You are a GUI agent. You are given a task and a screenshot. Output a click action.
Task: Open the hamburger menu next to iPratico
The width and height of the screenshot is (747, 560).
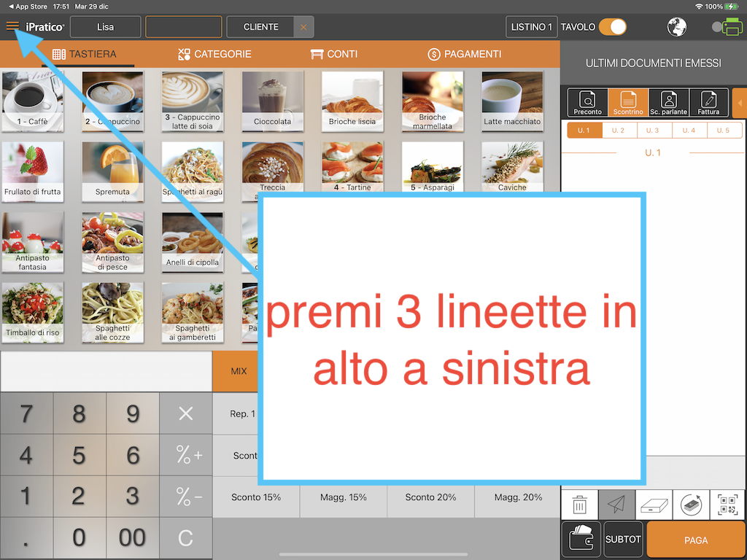[13, 26]
